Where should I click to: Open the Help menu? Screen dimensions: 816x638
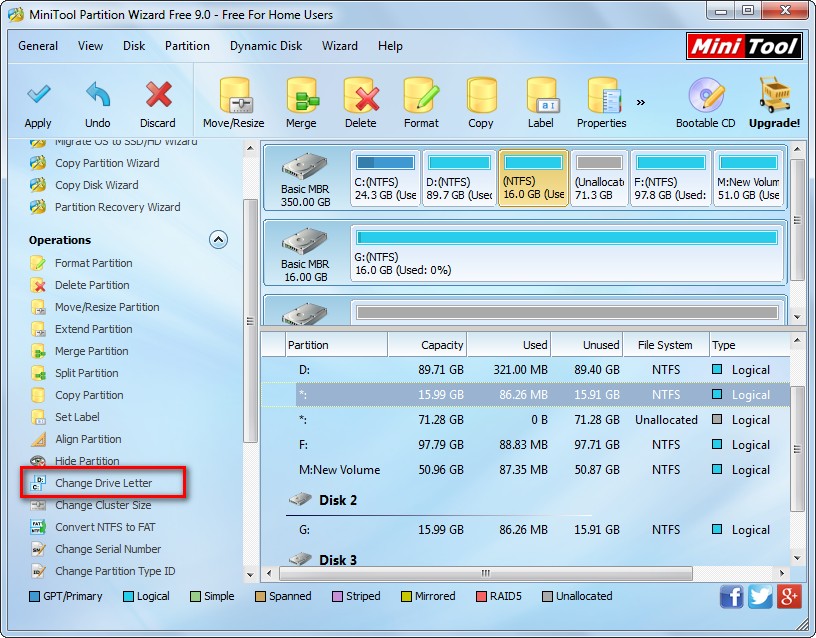tap(390, 46)
